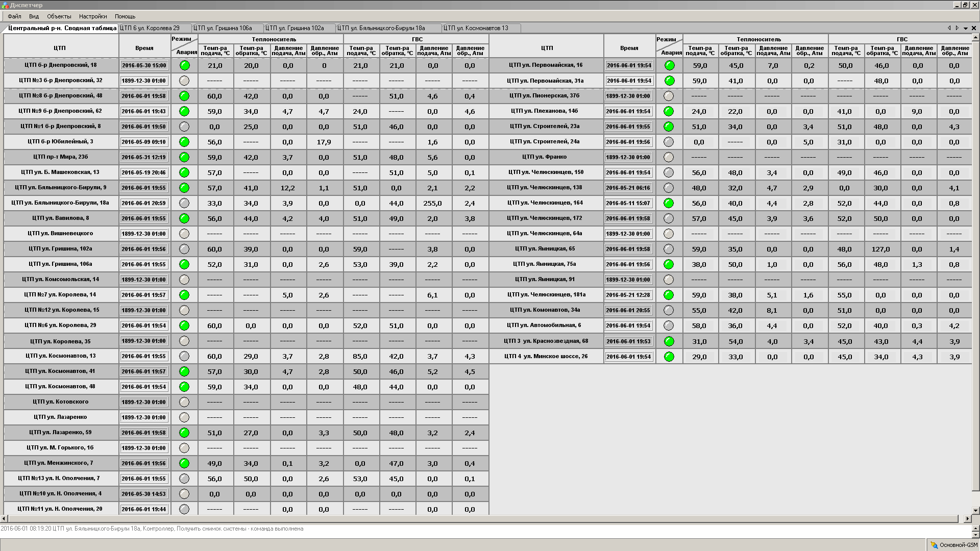Viewport: 980px width, 551px height.
Task: Click Основной-GSM status bar icon
Action: (x=934, y=545)
